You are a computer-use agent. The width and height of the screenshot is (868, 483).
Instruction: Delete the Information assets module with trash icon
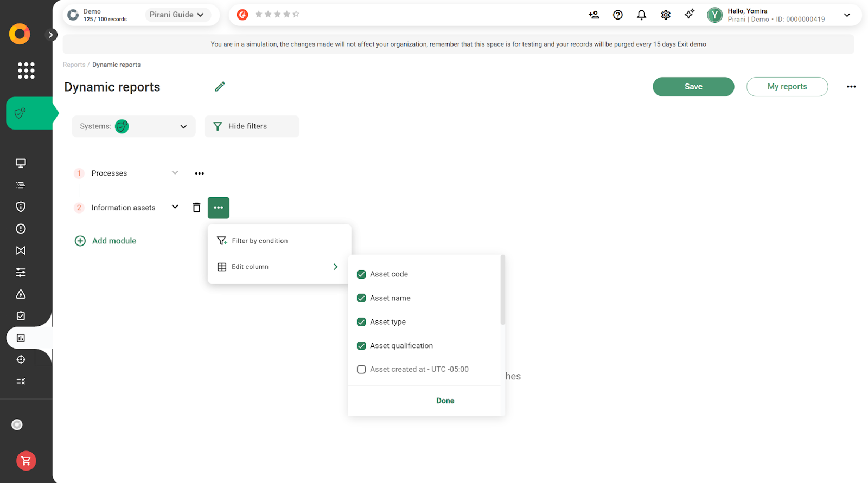(196, 208)
